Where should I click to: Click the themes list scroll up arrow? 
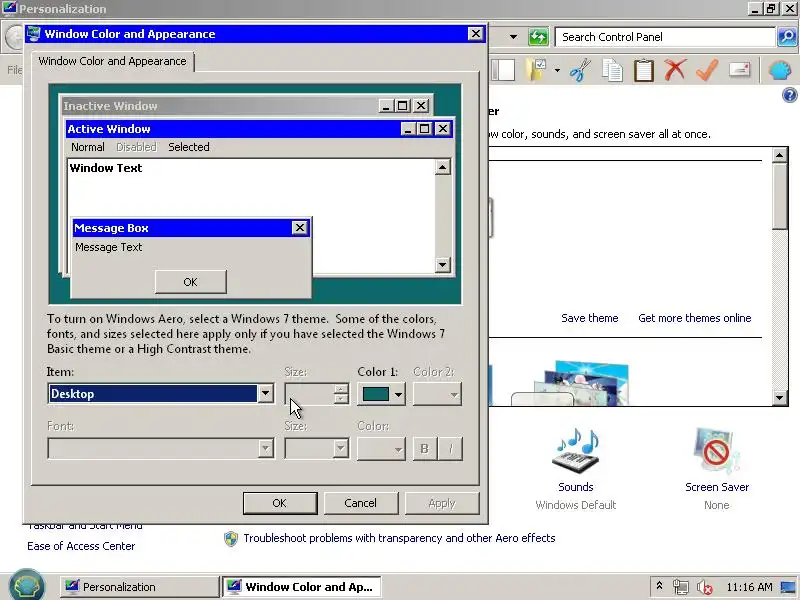tap(780, 155)
